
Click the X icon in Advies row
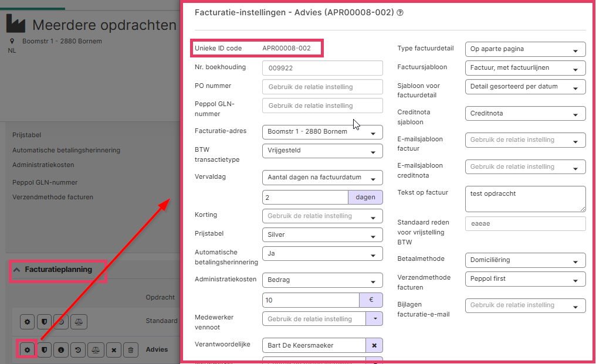[114, 349]
